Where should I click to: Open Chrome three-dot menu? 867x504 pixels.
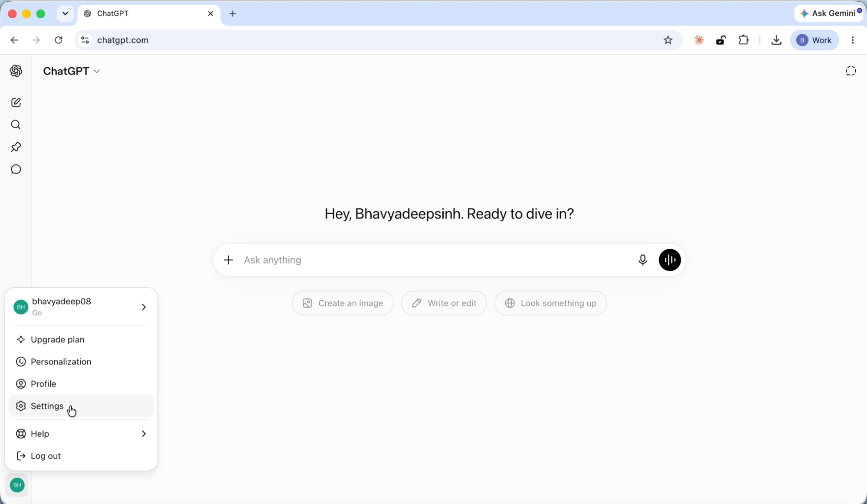(x=853, y=40)
